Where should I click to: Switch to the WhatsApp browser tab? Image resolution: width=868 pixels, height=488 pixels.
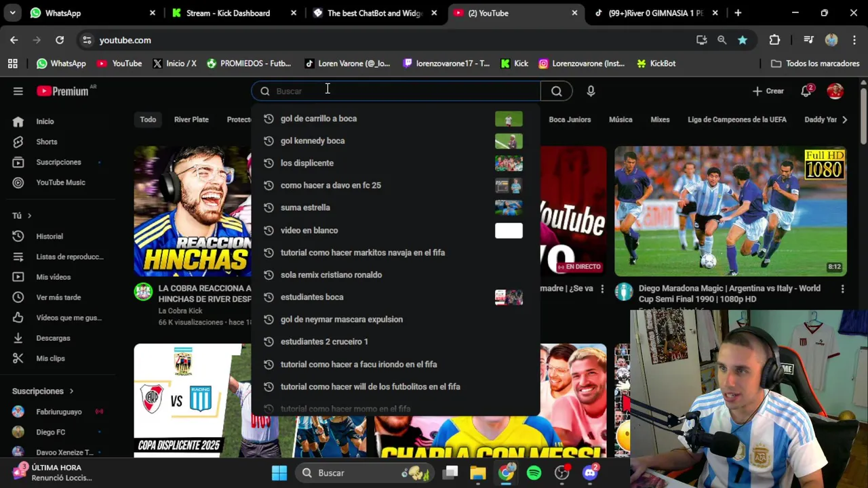point(92,13)
